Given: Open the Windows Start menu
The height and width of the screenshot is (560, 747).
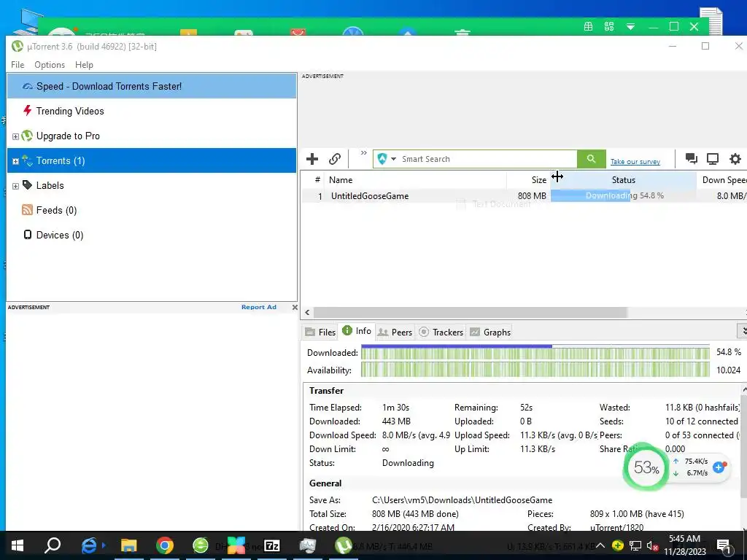Looking at the screenshot, I should (x=18, y=545).
